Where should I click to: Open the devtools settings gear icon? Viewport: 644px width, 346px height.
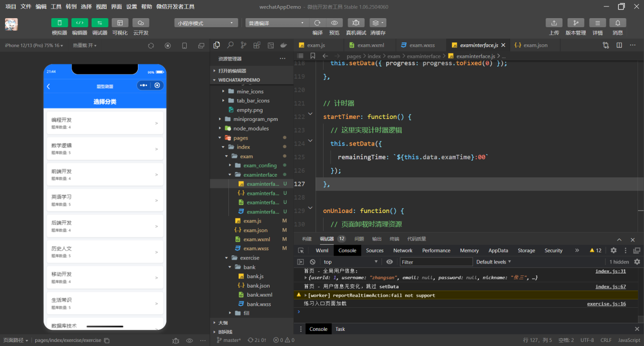(613, 250)
